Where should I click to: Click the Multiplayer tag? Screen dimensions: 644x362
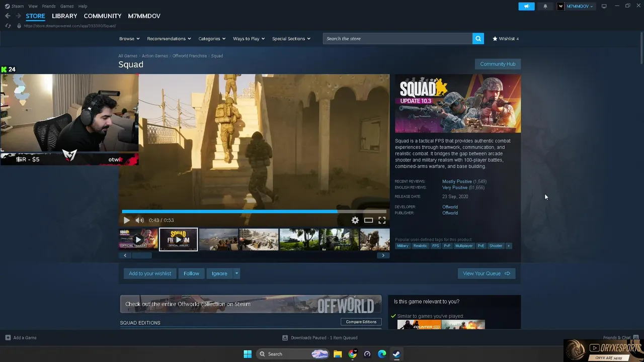coord(464,246)
